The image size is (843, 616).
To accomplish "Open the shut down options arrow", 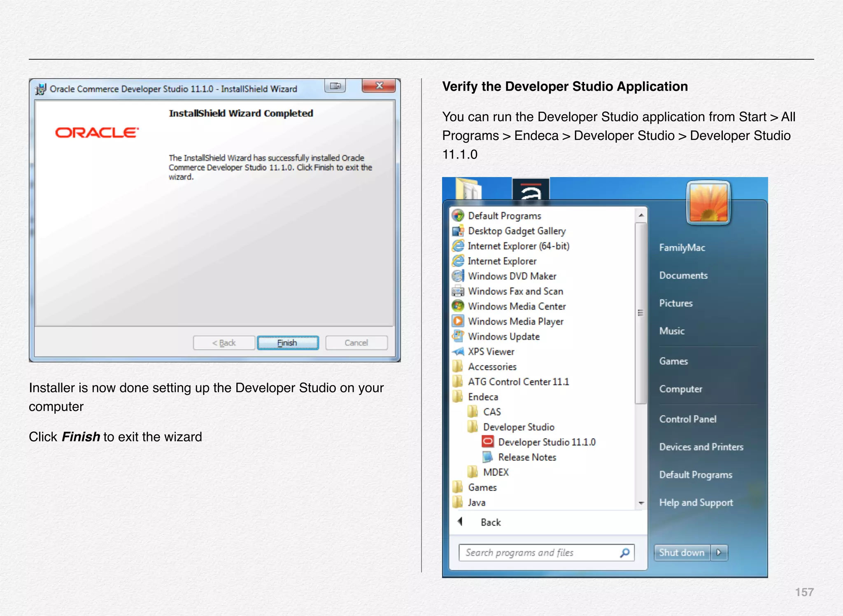I will 719,553.
